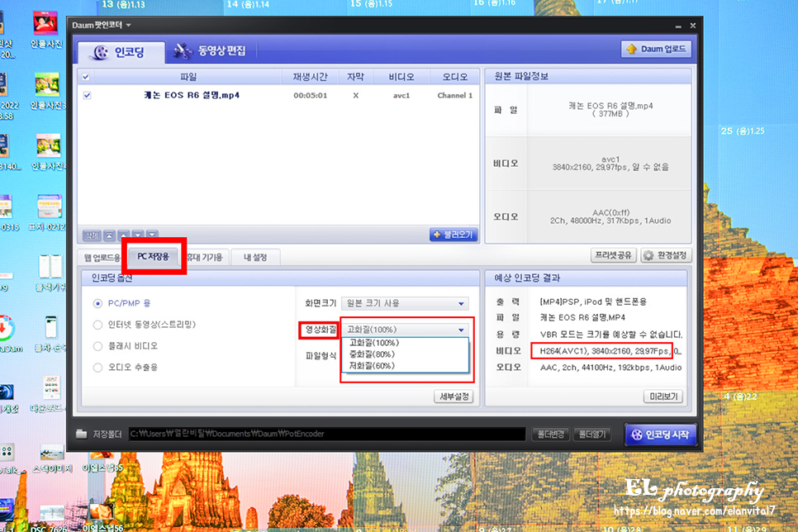Click the 불러오기 add file button

coord(454,235)
